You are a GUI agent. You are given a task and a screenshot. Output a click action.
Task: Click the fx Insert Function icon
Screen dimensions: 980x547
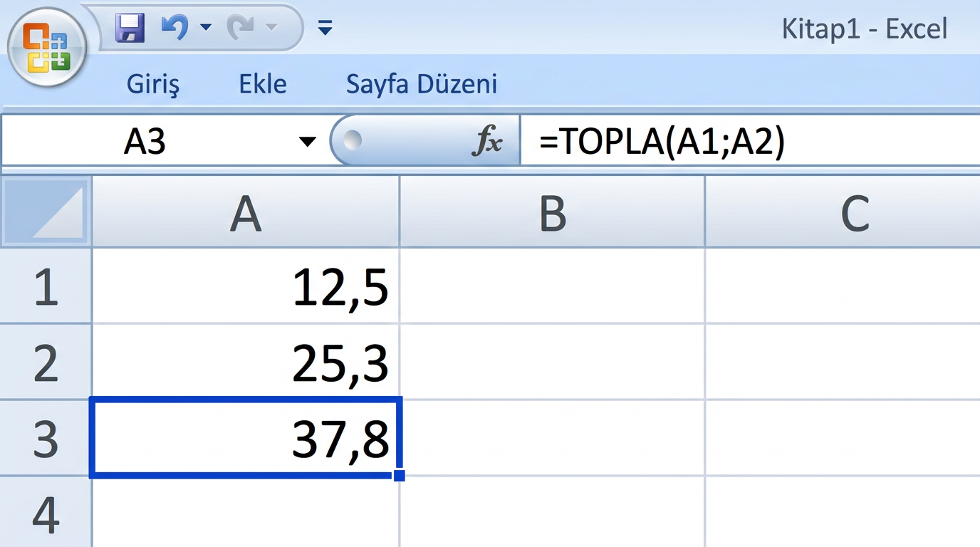pos(488,142)
